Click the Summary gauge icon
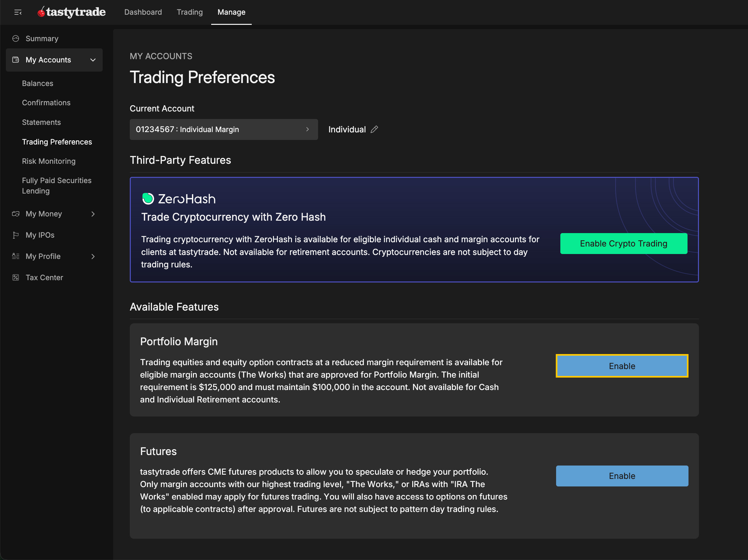This screenshot has height=560, width=748. tap(16, 39)
